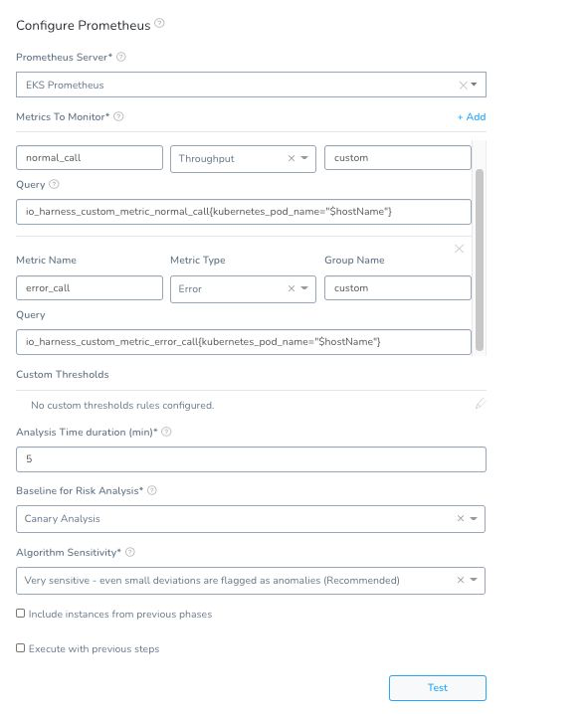Clear the EKS Prometheus server selection
588x714 pixels.
click(463, 86)
